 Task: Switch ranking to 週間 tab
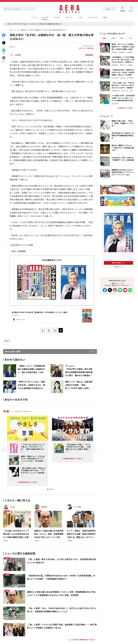tap(122, 38)
